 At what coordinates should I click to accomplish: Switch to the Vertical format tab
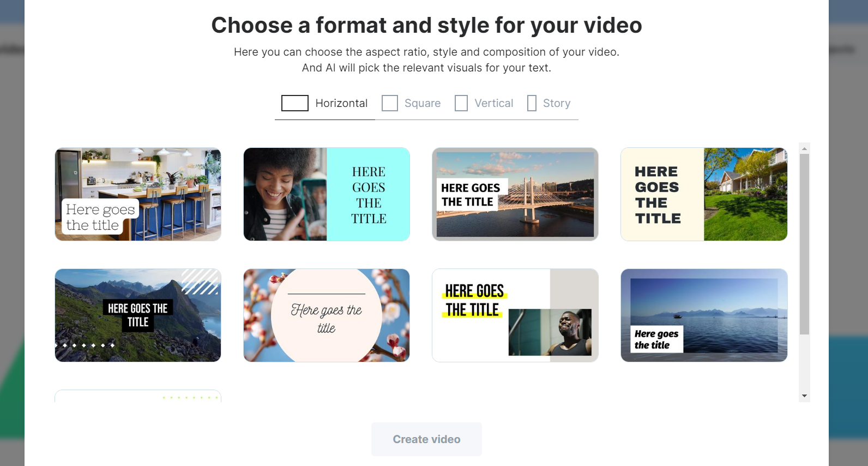pos(484,103)
